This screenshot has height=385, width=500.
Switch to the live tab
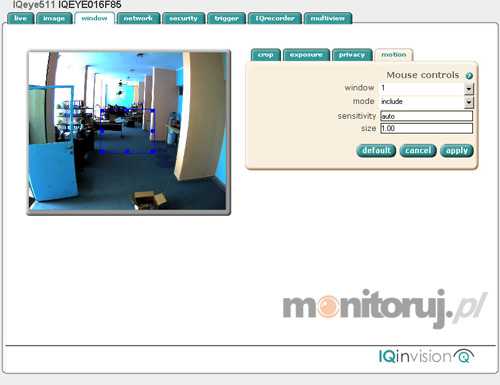point(21,18)
